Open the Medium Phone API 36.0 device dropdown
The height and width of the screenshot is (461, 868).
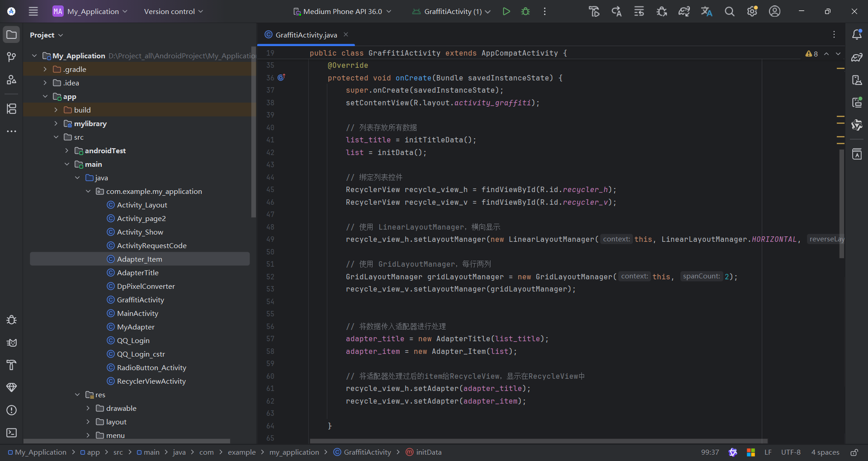tap(342, 11)
